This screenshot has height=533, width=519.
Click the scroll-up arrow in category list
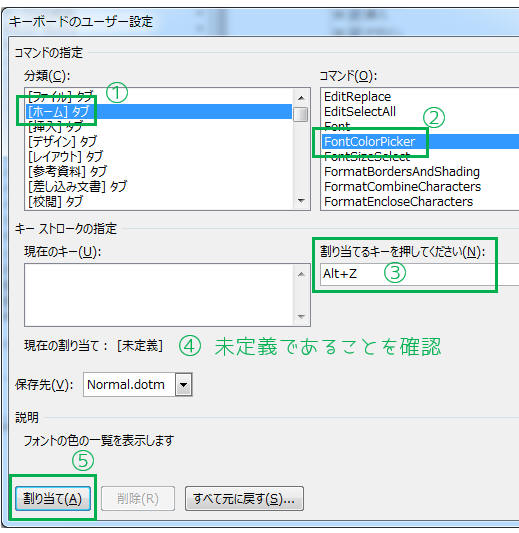click(301, 98)
